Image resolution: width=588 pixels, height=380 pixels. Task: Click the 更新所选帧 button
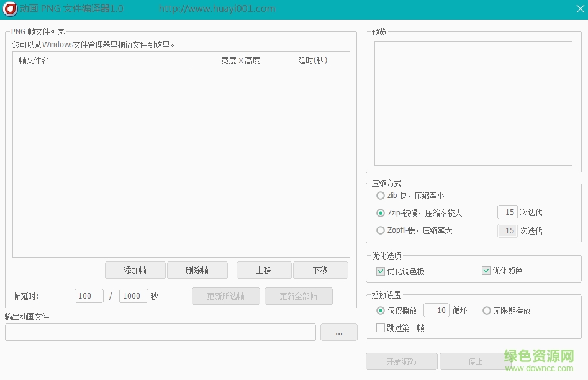[x=225, y=296]
